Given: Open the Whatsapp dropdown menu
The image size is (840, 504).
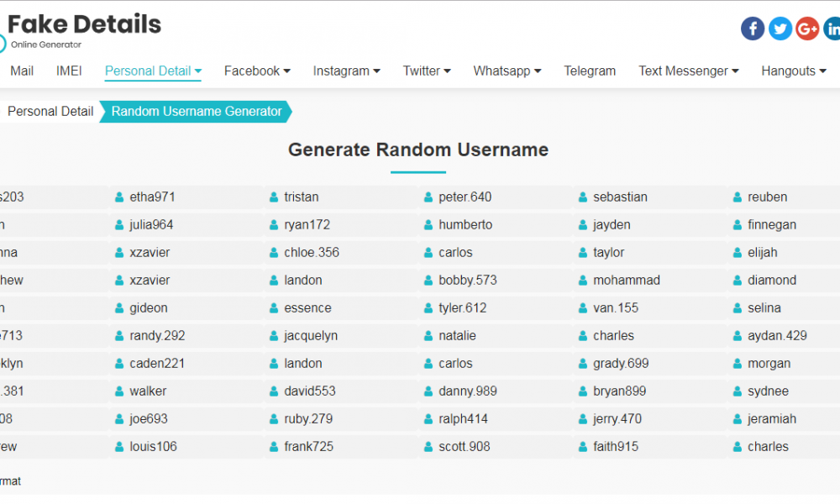Looking at the screenshot, I should 507,71.
